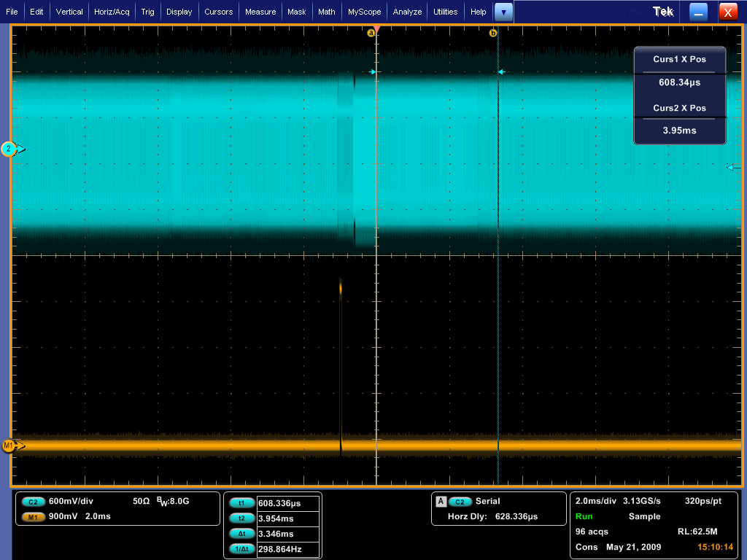Select cursor 'b' handle at top of graticule
The width and height of the screenshot is (747, 560).
pyautogui.click(x=492, y=33)
